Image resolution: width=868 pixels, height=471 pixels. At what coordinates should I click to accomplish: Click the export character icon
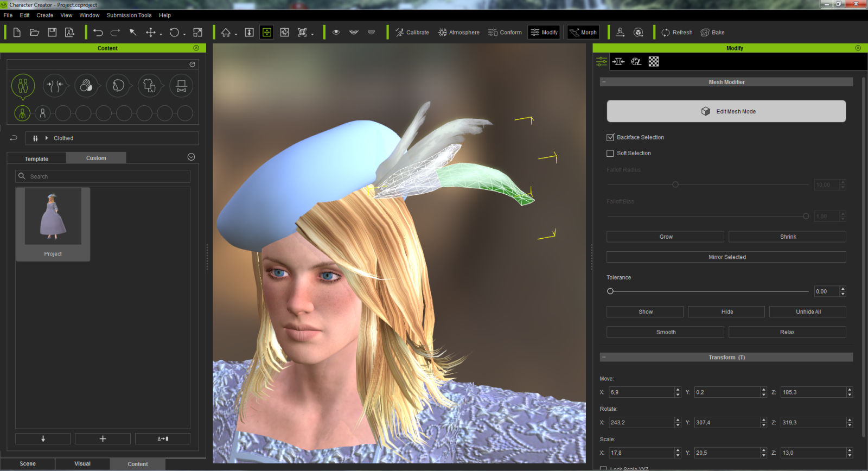point(69,33)
